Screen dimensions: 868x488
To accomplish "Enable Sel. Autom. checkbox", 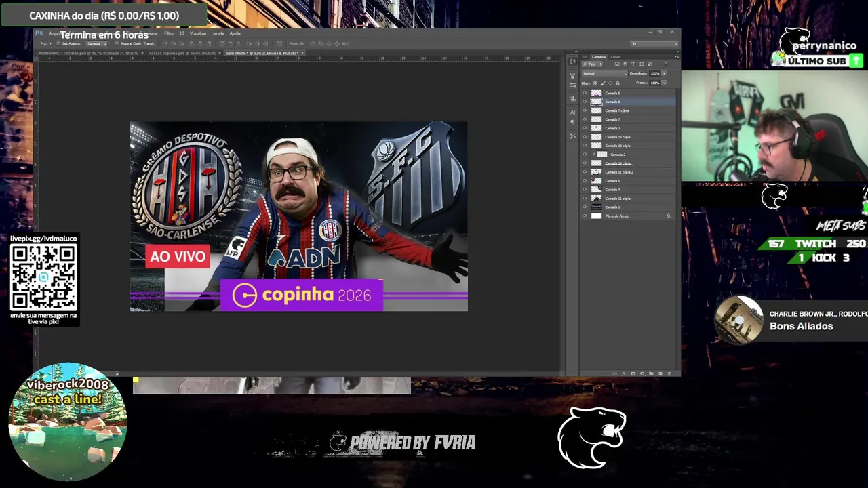I will point(58,43).
